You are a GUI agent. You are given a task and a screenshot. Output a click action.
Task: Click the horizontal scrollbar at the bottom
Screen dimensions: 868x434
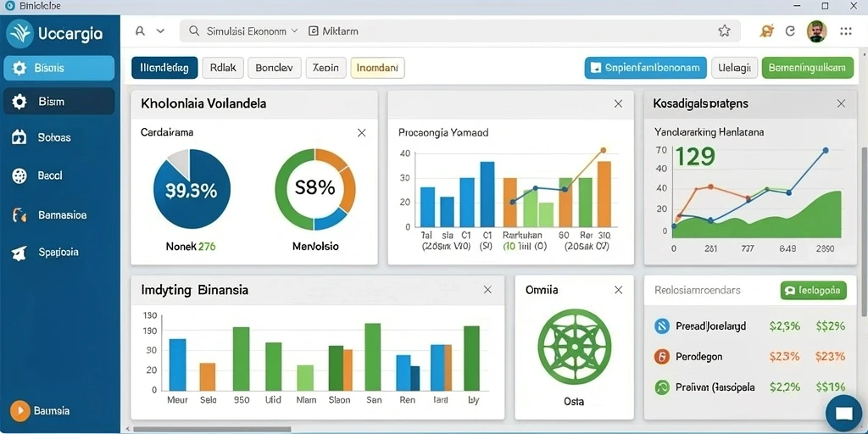click(212, 429)
